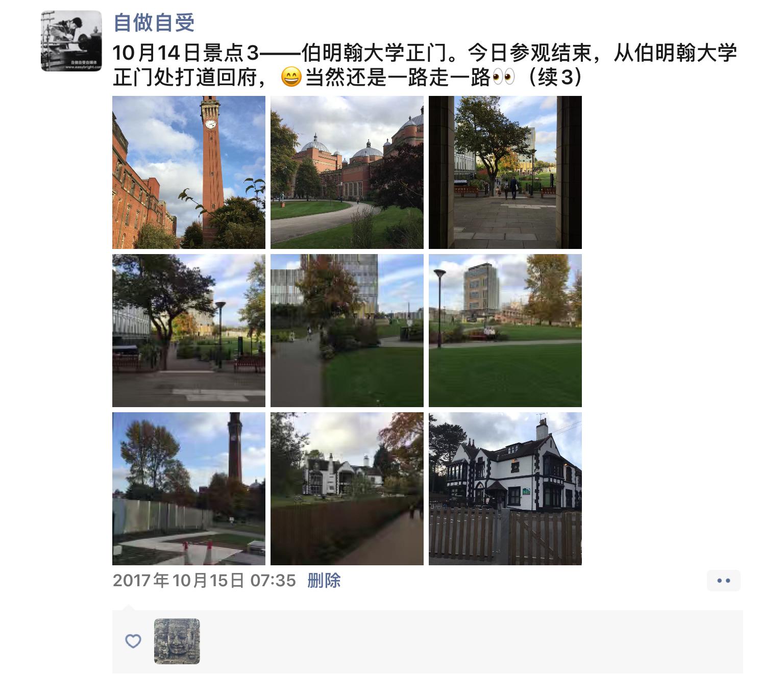Image resolution: width=784 pixels, height=676 pixels.
Task: Open the 自做自受 username link
Action: click(154, 23)
